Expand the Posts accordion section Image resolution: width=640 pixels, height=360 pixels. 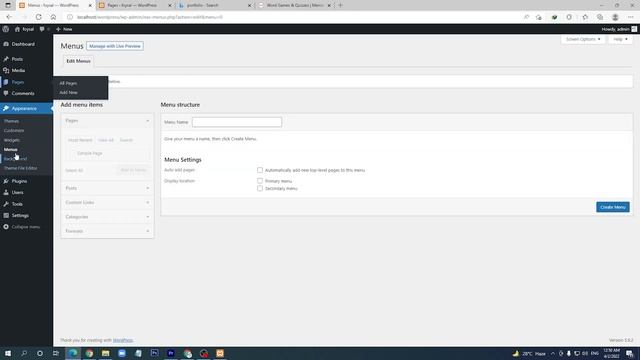point(107,188)
